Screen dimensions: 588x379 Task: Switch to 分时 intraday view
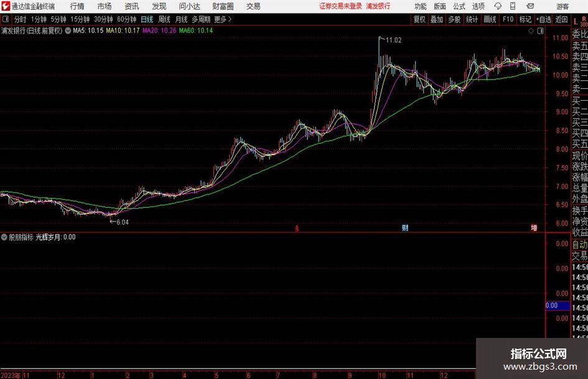[x=21, y=19]
